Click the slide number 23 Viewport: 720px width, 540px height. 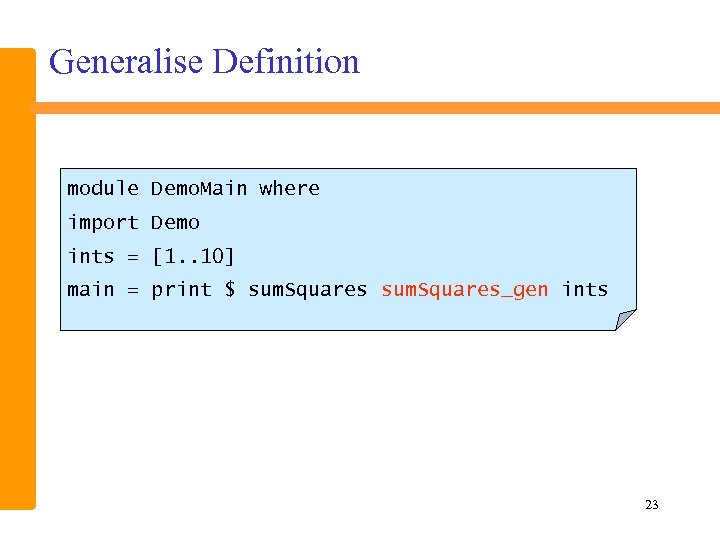[x=652, y=505]
